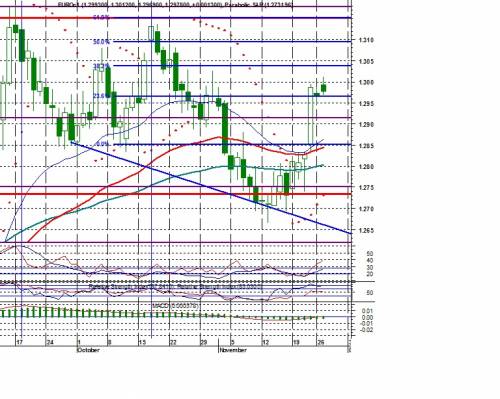
Task: Click the November month label
Action: [233, 350]
